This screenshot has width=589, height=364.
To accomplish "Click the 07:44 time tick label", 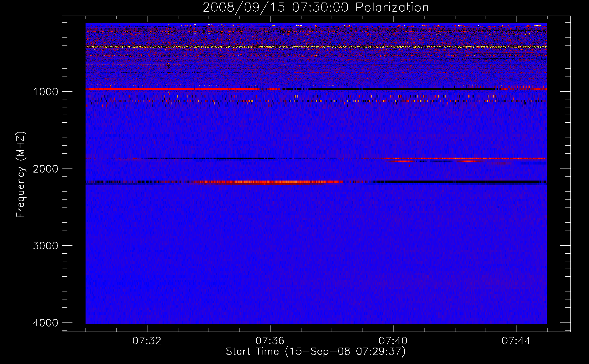I will pos(516,341).
